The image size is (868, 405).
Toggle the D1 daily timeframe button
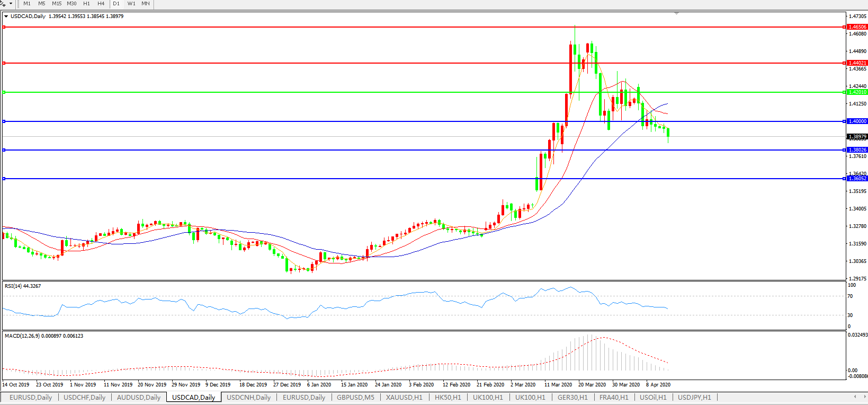click(117, 4)
